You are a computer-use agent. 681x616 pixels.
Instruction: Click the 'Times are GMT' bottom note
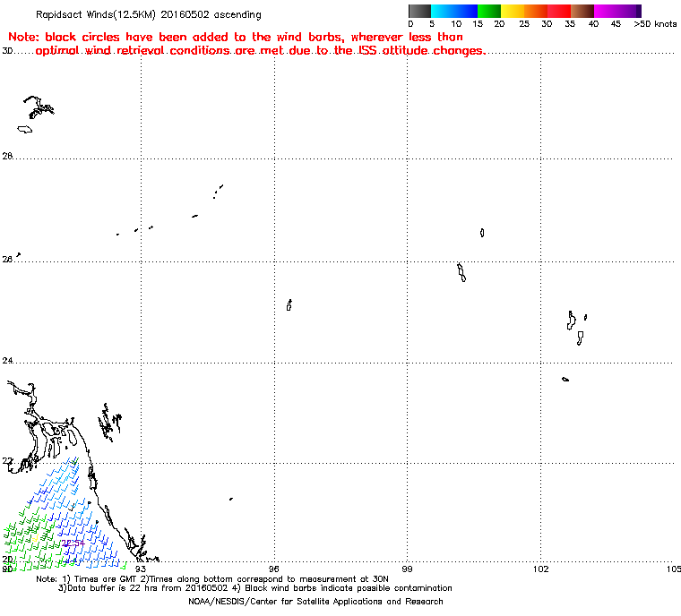(x=212, y=579)
